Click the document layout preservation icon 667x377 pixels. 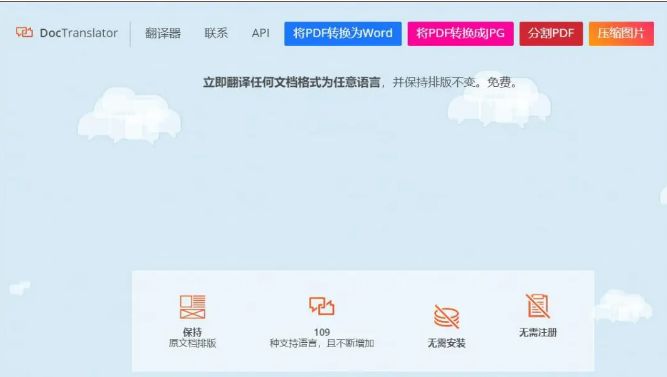tap(192, 307)
